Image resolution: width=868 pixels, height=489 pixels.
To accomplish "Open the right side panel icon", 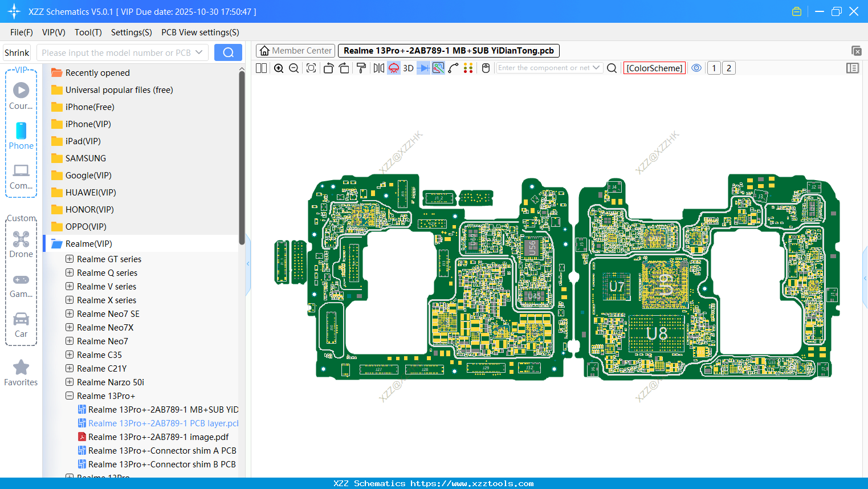I will coord(853,68).
